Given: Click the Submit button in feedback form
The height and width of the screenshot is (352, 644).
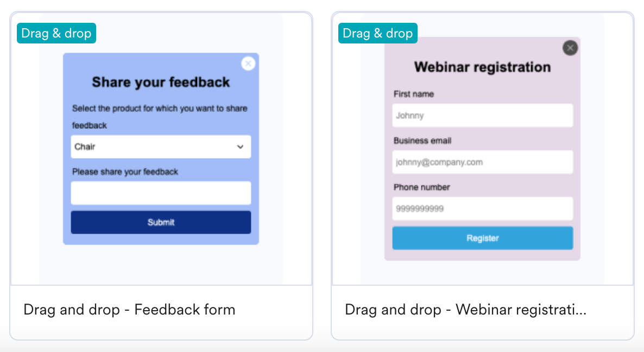Looking at the screenshot, I should pyautogui.click(x=161, y=222).
